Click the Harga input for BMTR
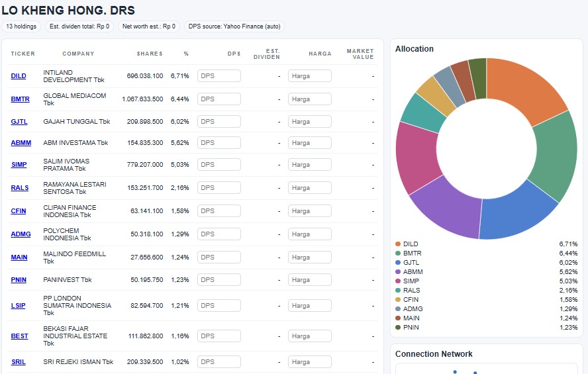The width and height of the screenshot is (588, 374). tap(309, 99)
